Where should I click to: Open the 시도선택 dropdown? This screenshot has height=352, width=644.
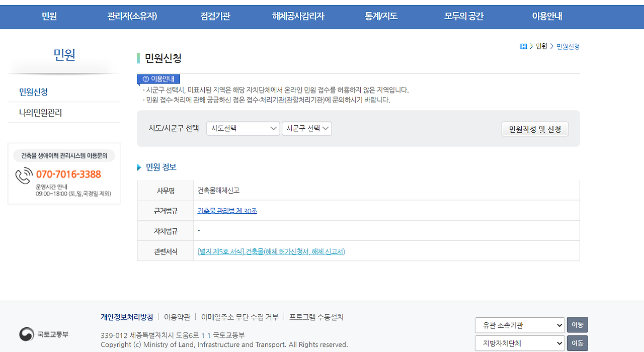click(243, 128)
